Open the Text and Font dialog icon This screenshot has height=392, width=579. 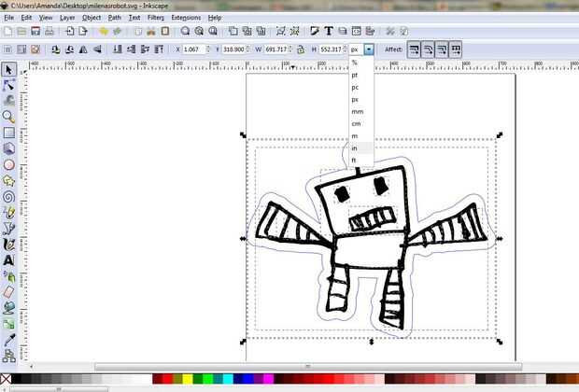pyautogui.click(x=329, y=32)
